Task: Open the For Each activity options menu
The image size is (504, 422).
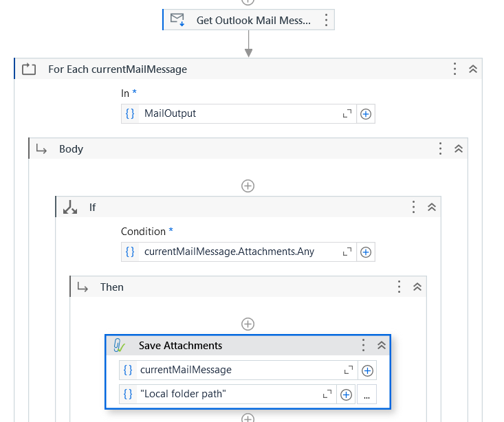Action: 454,69
